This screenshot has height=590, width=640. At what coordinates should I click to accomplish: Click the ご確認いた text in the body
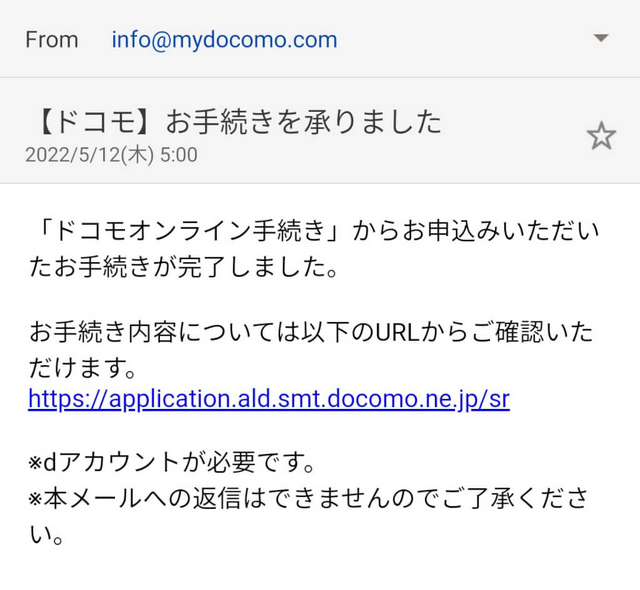pyautogui.click(x=537, y=332)
